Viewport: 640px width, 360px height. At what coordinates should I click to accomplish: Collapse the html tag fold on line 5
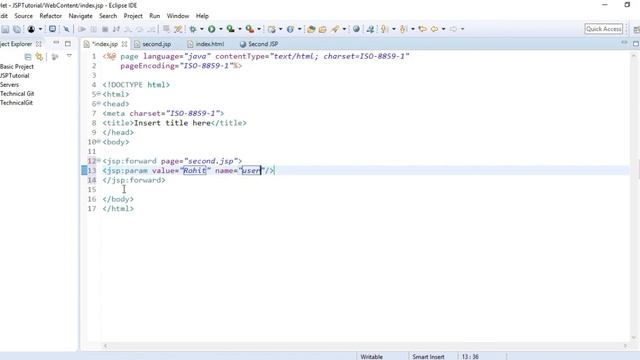click(98, 94)
